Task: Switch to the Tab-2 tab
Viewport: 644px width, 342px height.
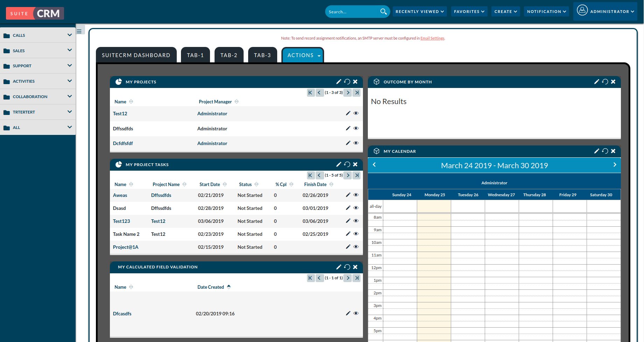Action: 229,55
